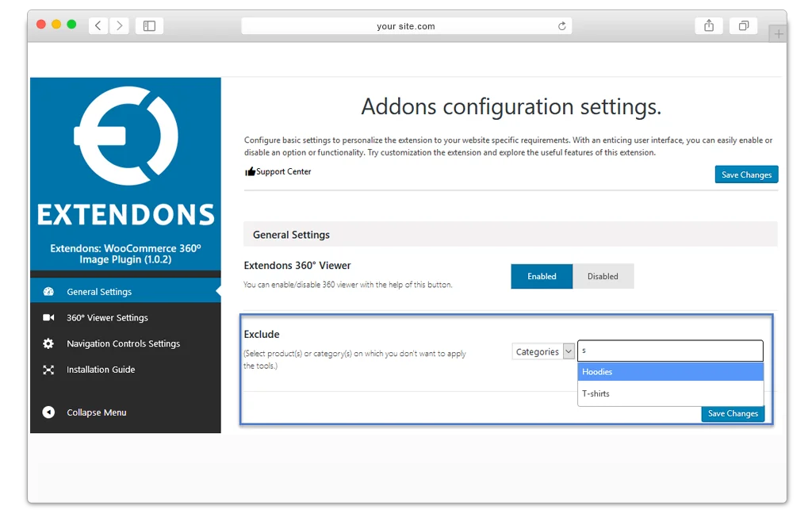
Task: Click the your site.com address bar
Action: point(406,26)
